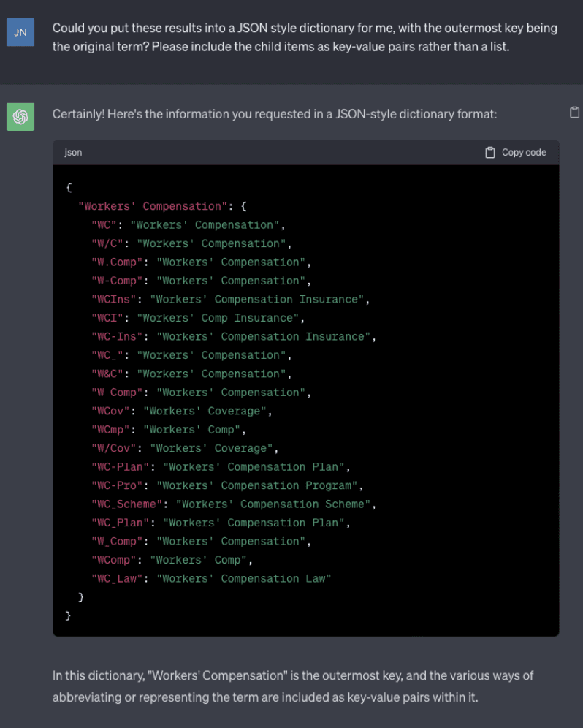The height and width of the screenshot is (728, 583).
Task: Click the "WC_Law" key on the last entry
Action: point(116,578)
